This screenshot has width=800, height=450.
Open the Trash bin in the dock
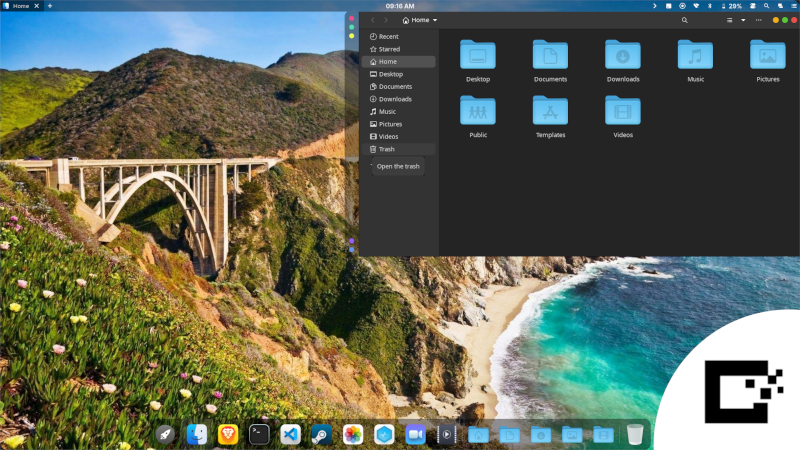pyautogui.click(x=635, y=434)
